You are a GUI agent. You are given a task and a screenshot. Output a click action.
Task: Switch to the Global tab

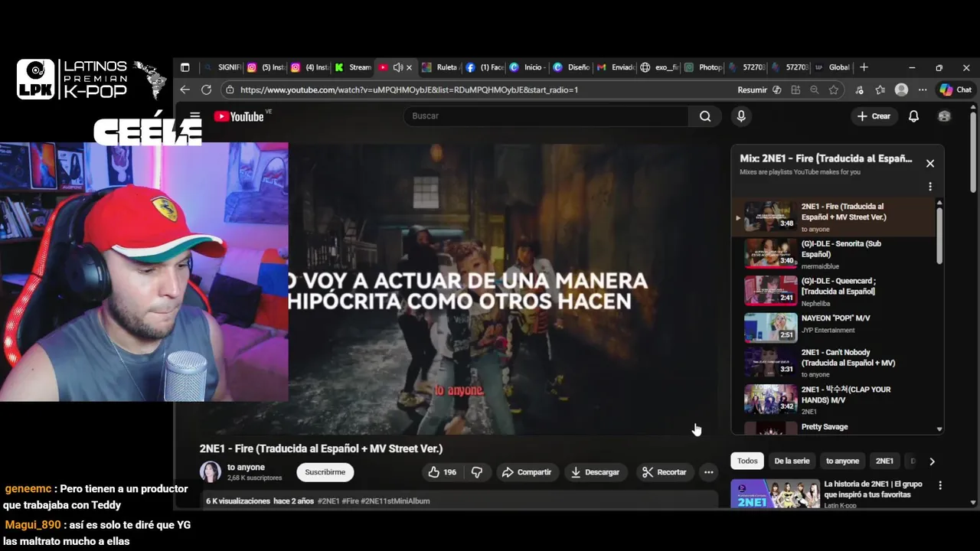[832, 67]
